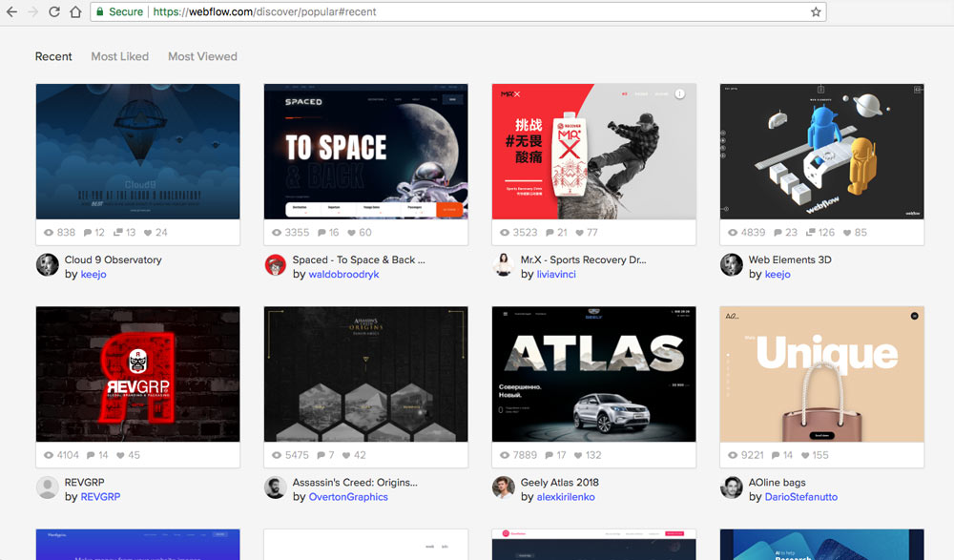954x560 pixels.
Task: Click heart icon with 42 likes
Action: (x=346, y=455)
